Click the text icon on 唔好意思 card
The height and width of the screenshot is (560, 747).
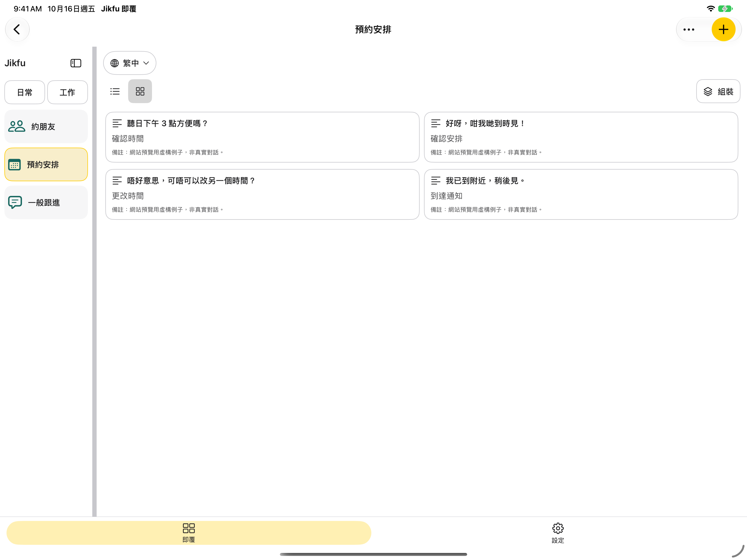tap(117, 181)
